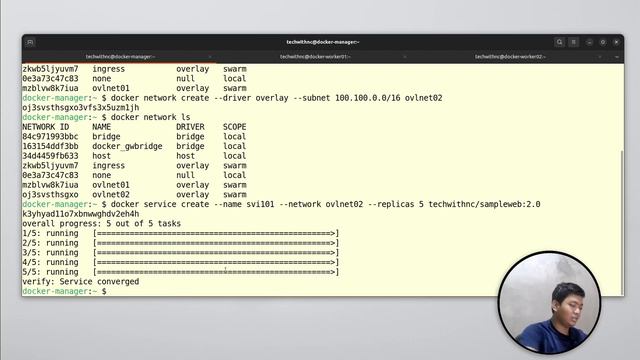Minimize the terminal window
Image resolution: width=640 pixels, height=360 pixels.
tap(589, 42)
